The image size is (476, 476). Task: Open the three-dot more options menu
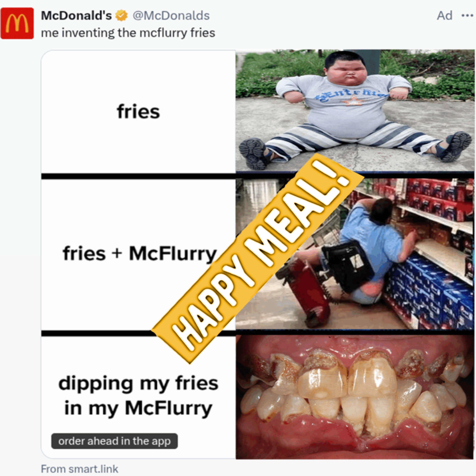pyautogui.click(x=467, y=16)
